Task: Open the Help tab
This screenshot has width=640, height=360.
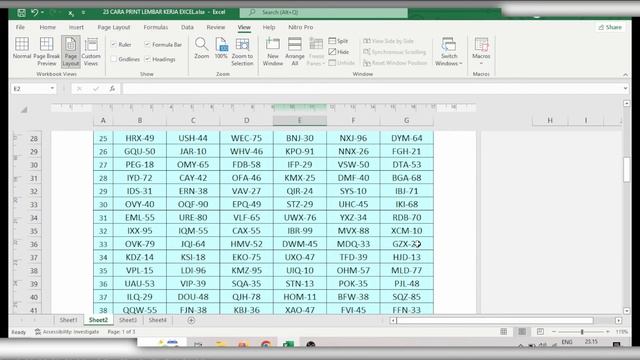Action: tap(269, 27)
